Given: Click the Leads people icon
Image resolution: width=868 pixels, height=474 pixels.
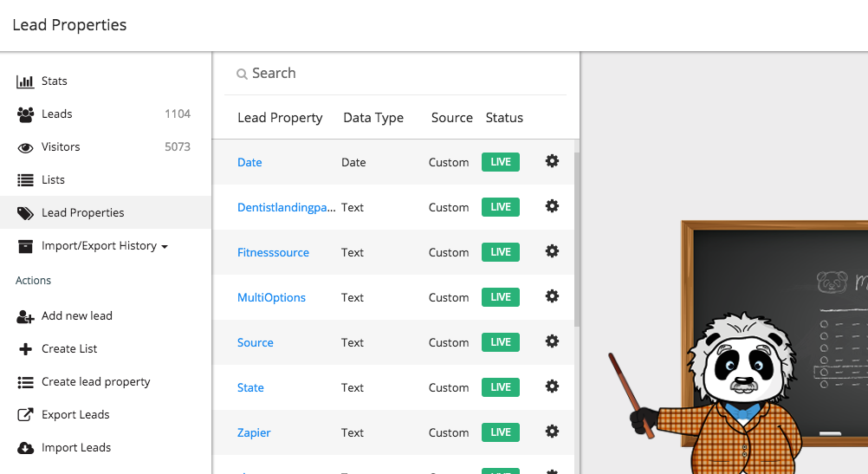Looking at the screenshot, I should coord(25,114).
